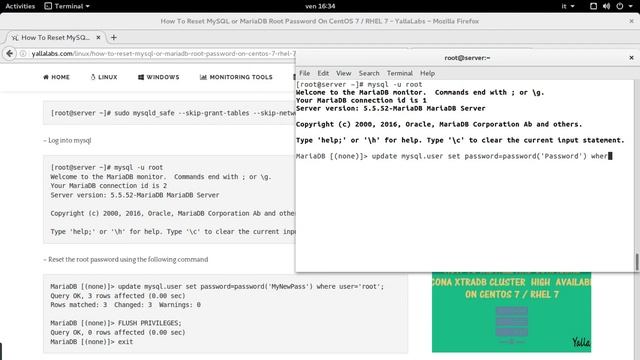Close the Mozilla Firefox window
The height and width of the screenshot is (360, 640).
click(x=631, y=21)
